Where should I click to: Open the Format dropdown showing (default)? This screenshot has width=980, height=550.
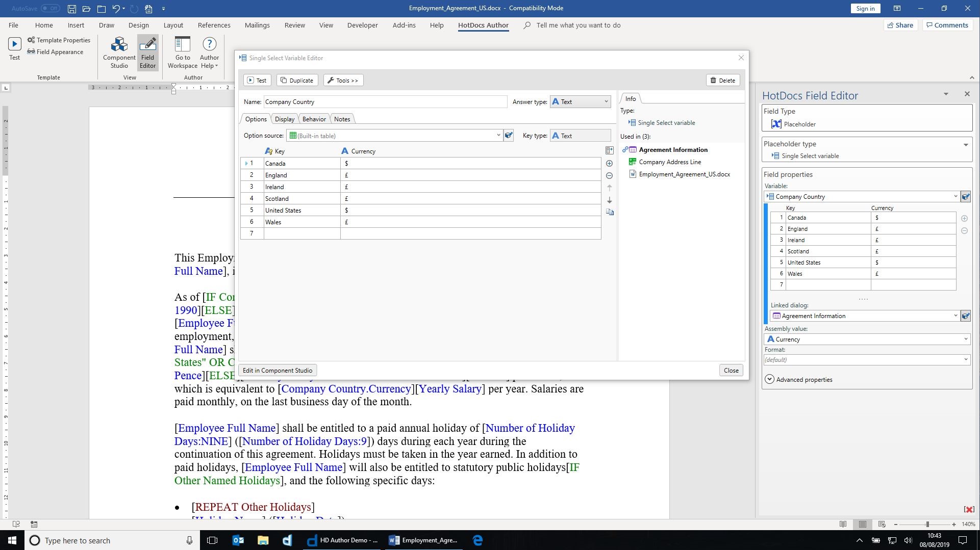coord(866,359)
